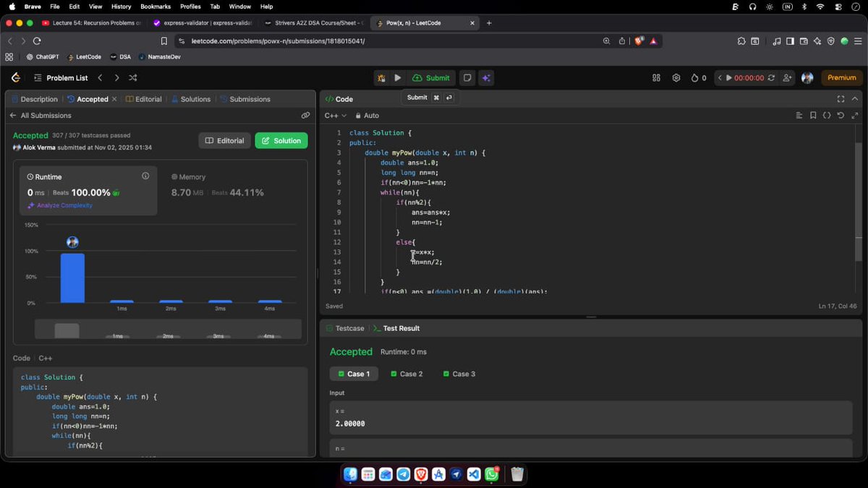Viewport: 868px width, 488px height.
Task: Click the grey Editorial button
Action: [225, 140]
